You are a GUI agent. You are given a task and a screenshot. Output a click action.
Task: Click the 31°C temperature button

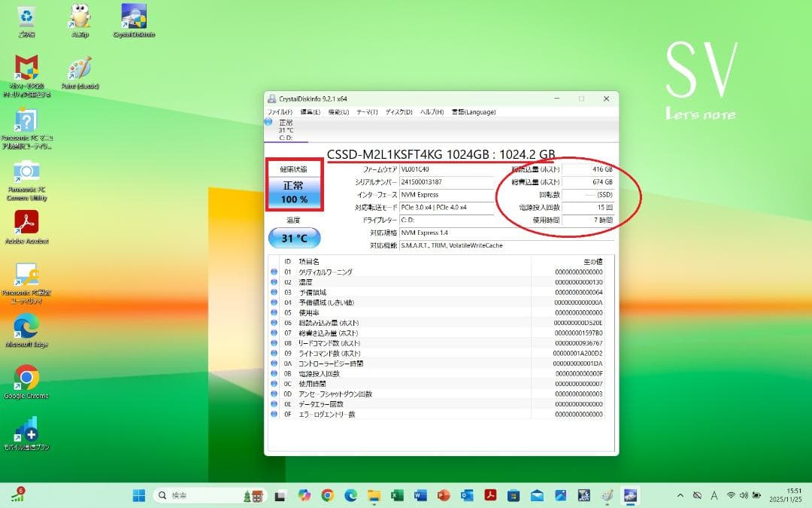[295, 238]
